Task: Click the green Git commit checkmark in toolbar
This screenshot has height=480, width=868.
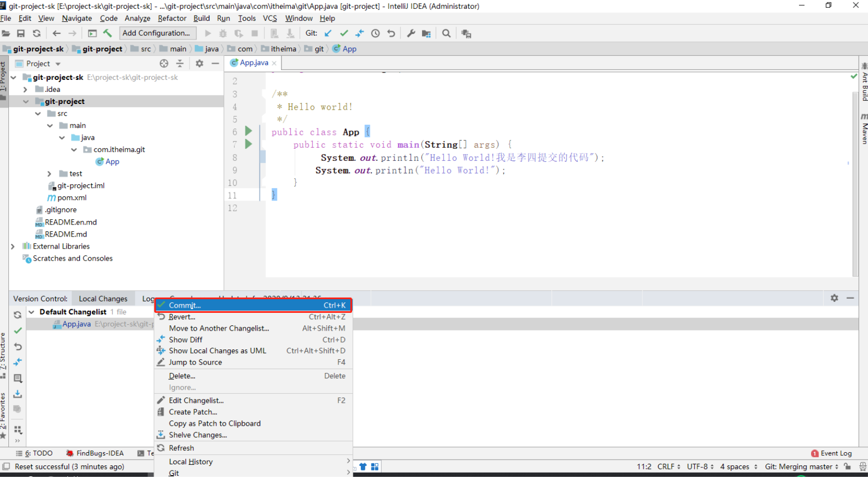Action: coord(344,33)
